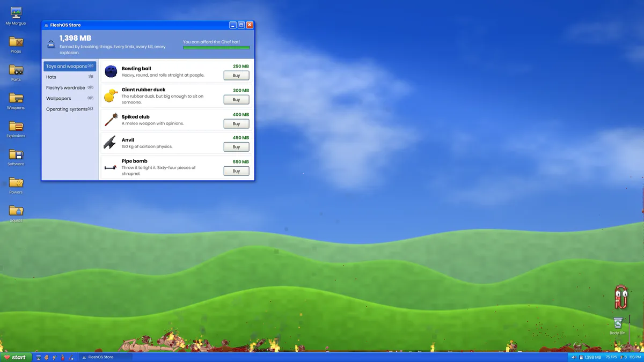Click the Bowling ball item icon

click(111, 71)
